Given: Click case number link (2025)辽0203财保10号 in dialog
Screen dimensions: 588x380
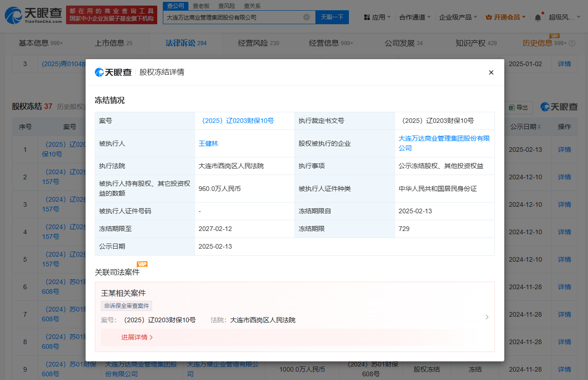Looking at the screenshot, I should pos(236,121).
